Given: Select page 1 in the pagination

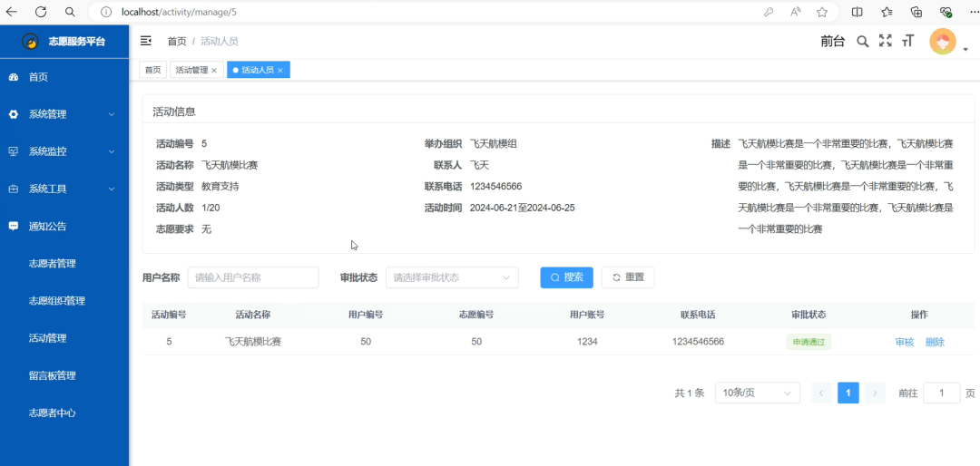Looking at the screenshot, I should tap(848, 393).
